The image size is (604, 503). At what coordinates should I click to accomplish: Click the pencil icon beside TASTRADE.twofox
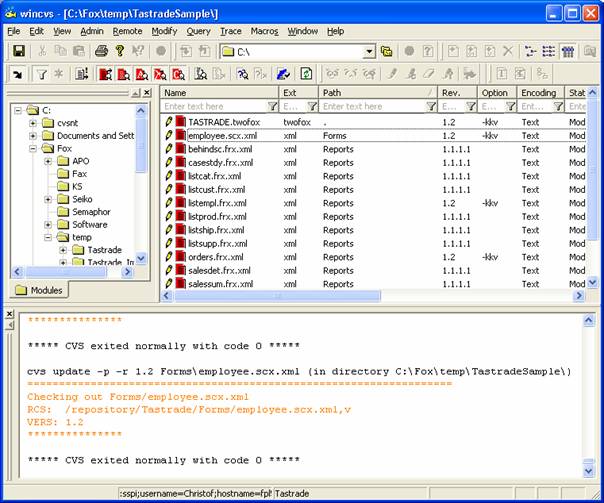[169, 120]
